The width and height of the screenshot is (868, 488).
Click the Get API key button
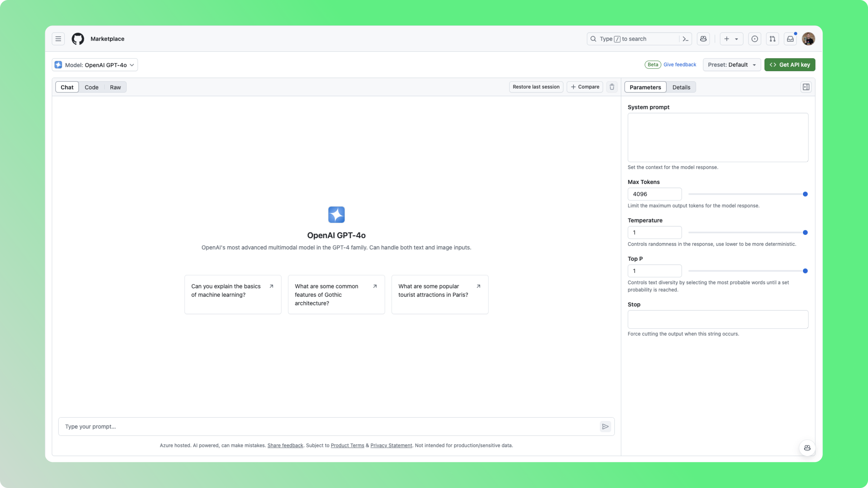[x=790, y=65]
